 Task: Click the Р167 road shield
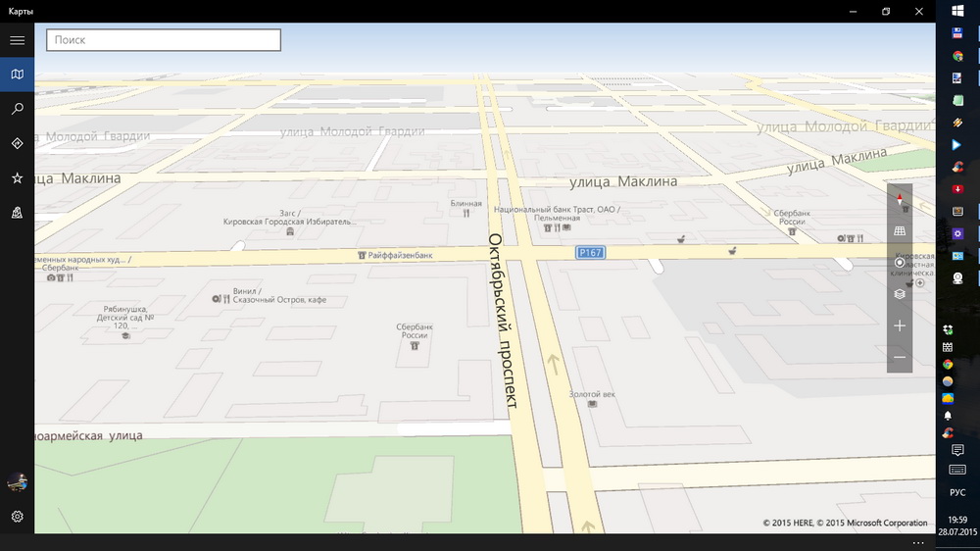pyautogui.click(x=590, y=253)
